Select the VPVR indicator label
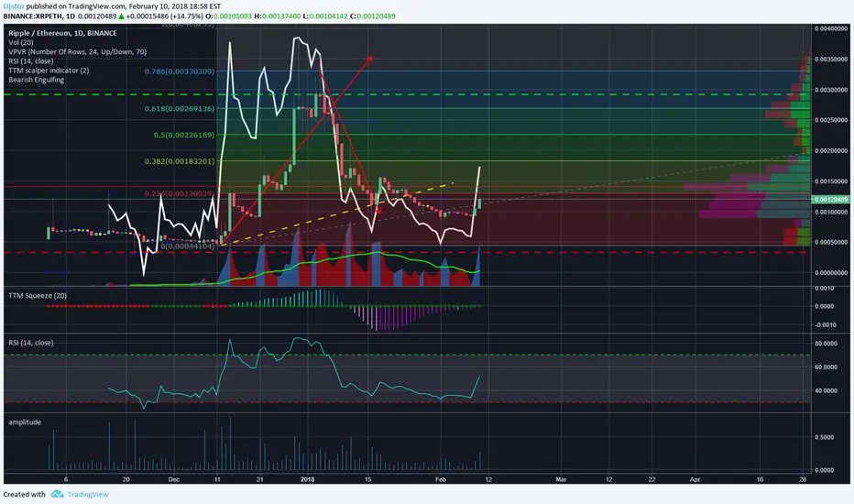 [x=77, y=51]
